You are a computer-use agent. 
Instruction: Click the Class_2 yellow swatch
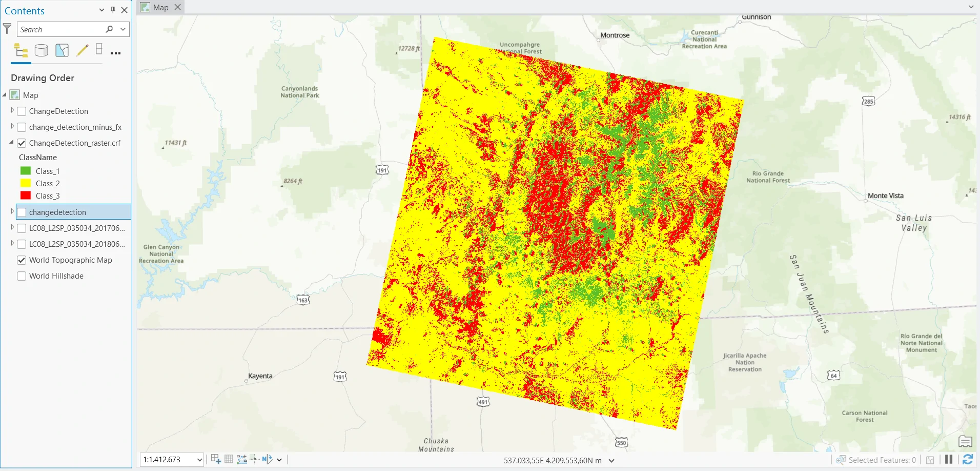[26, 183]
